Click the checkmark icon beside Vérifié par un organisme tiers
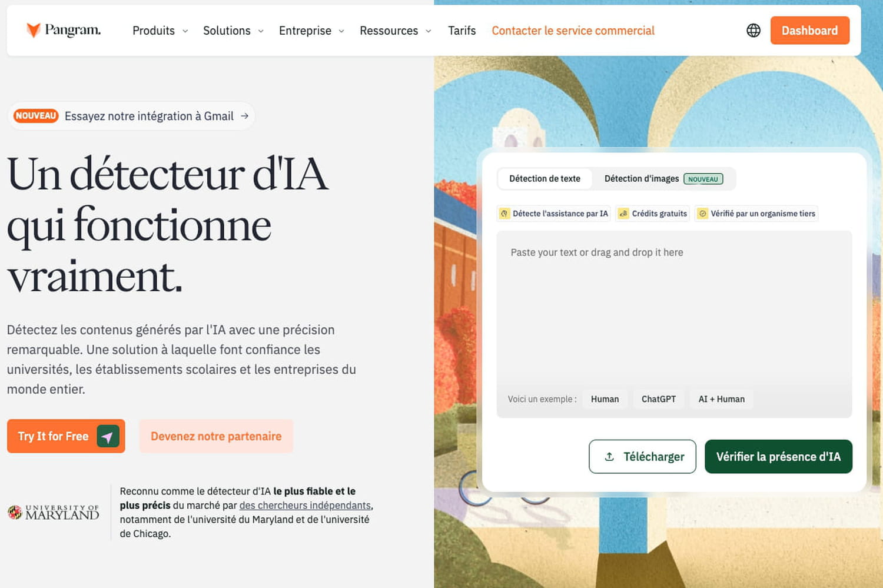The height and width of the screenshot is (588, 883). click(702, 214)
